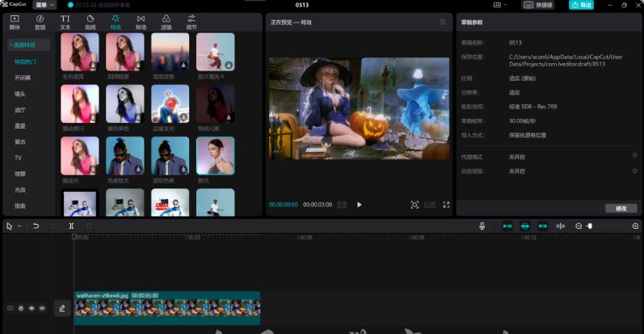Click the auto-save status checkmark icon
This screenshot has width=644, height=334.
pyautogui.click(x=70, y=5)
